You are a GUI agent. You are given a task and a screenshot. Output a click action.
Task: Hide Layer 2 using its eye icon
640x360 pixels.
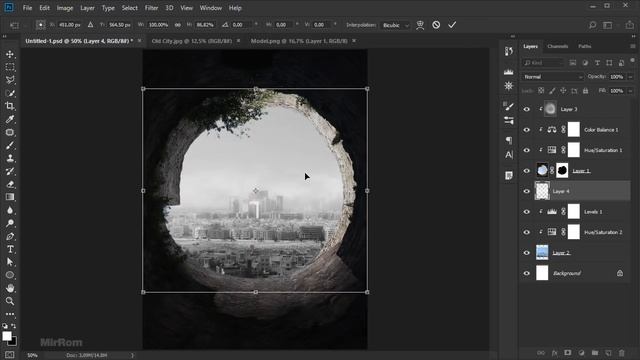527,253
